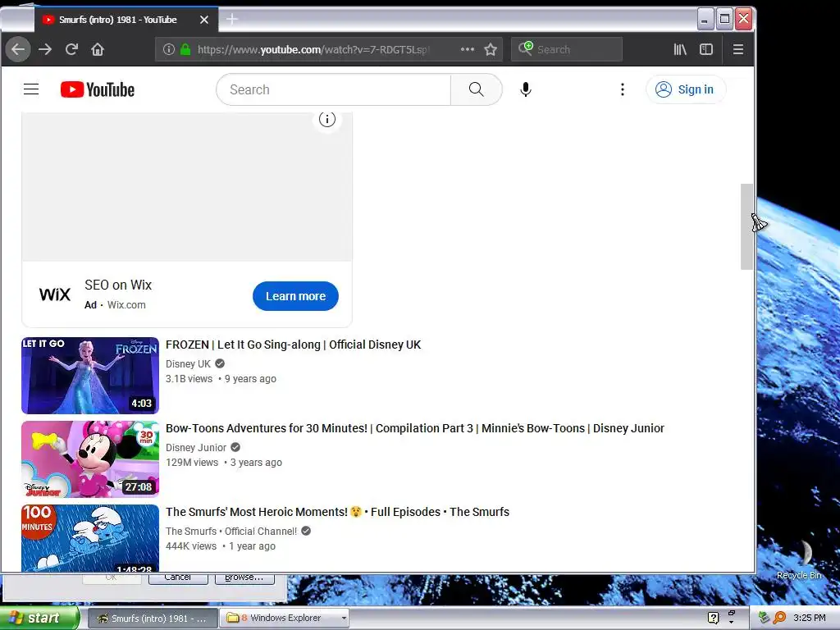The height and width of the screenshot is (630, 840).
Task: Click the page vertical scrollbar thumb
Action: tap(746, 226)
